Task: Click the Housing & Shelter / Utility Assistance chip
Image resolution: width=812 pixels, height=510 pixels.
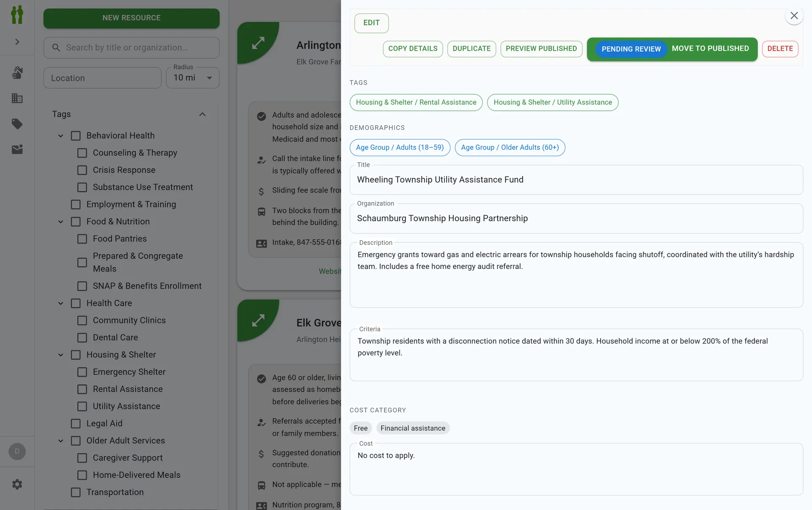Action: click(552, 102)
